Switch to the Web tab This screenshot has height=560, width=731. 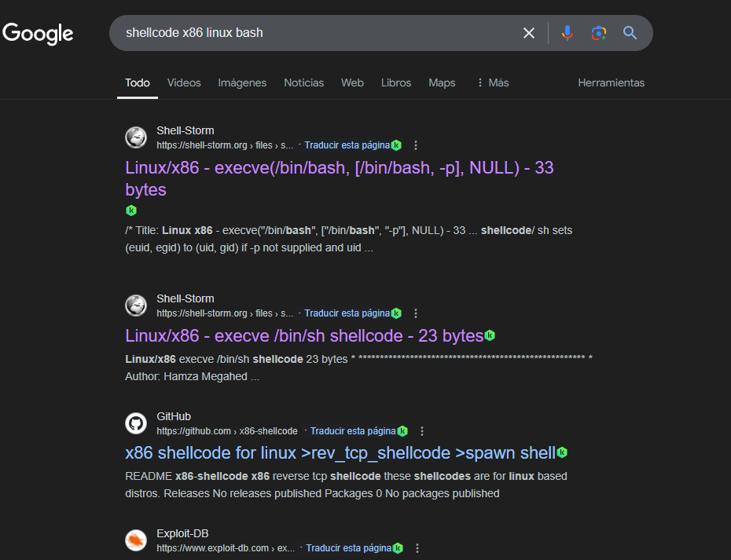[352, 83]
